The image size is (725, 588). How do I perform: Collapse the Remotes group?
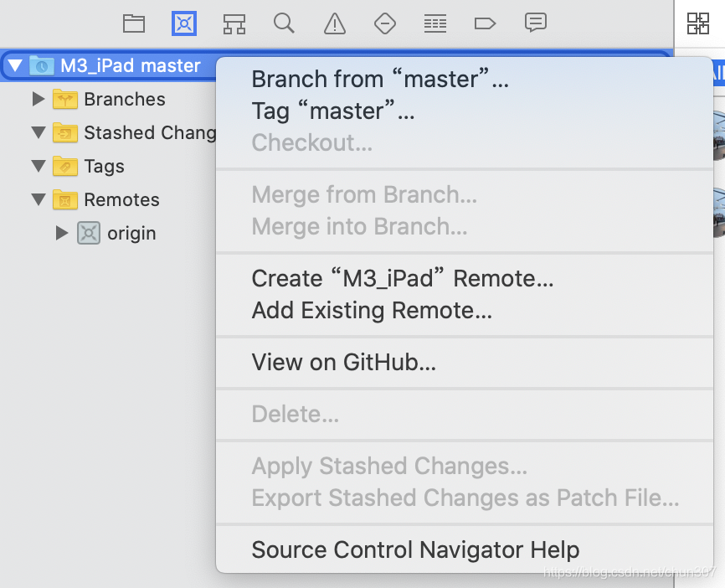(39, 200)
